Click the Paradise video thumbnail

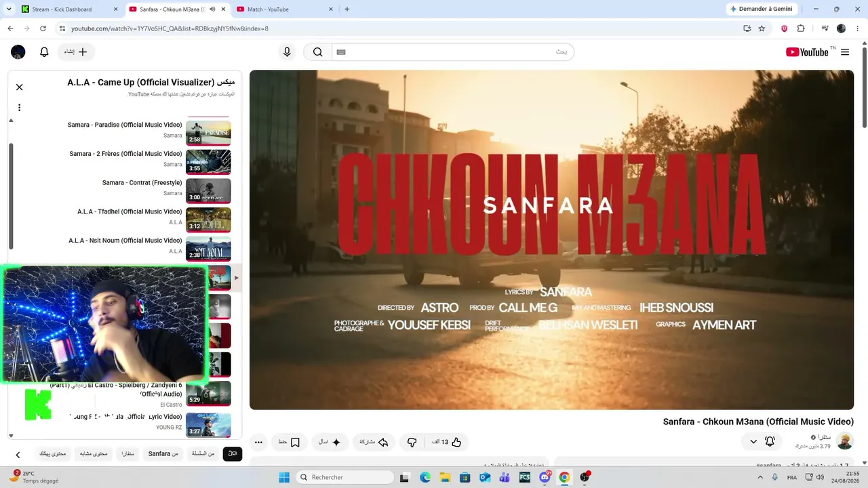[x=208, y=133]
